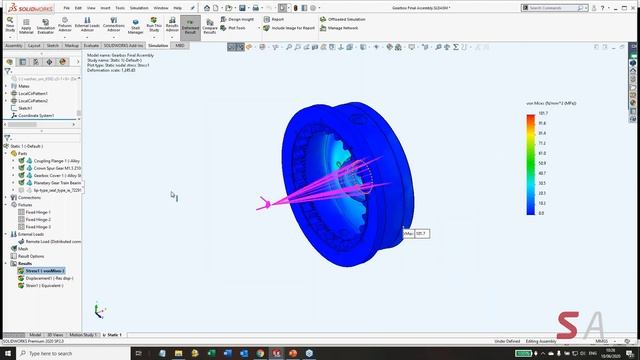Click the DimXpertManager tab icon

(x=49, y=62)
